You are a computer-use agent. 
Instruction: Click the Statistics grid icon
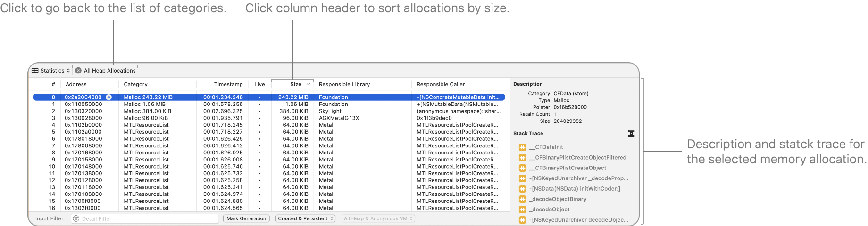tap(35, 71)
